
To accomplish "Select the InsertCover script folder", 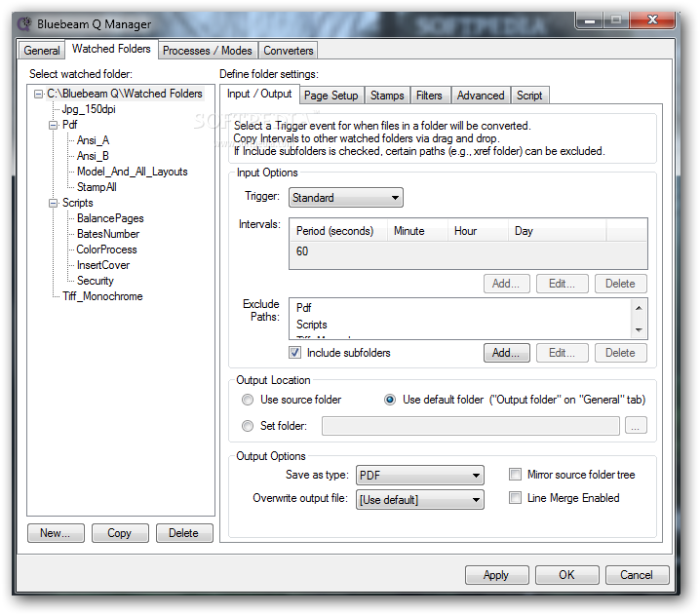I will point(103,265).
